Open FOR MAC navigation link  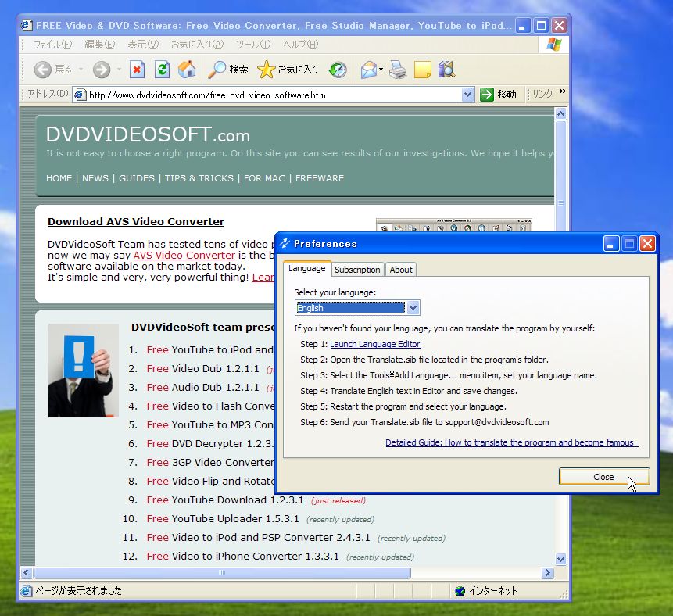264,178
